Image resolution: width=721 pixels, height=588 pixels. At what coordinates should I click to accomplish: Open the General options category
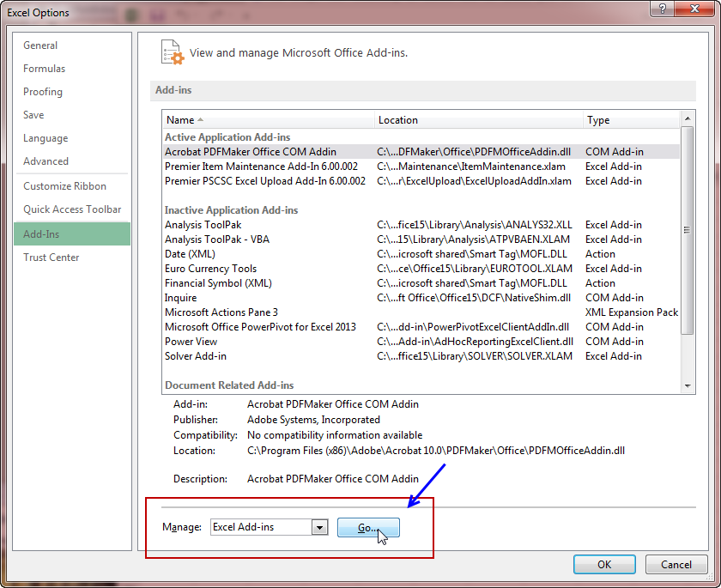click(40, 45)
